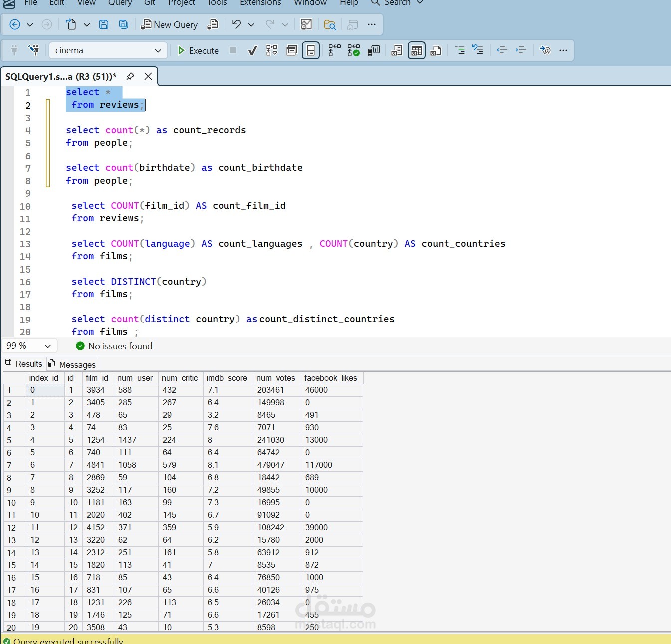Toggle Include Actual Execution Plan
Viewport: 671px width, 644px height.
pyautogui.click(x=333, y=50)
